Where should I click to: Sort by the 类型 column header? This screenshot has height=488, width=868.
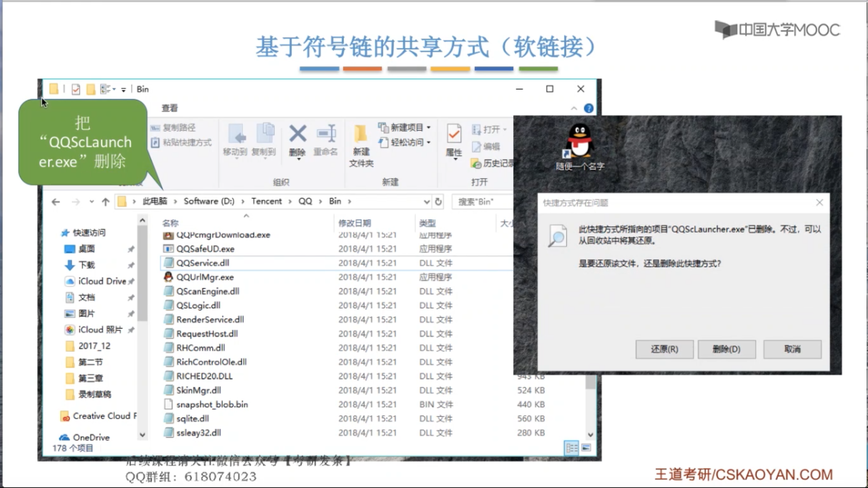pyautogui.click(x=427, y=223)
